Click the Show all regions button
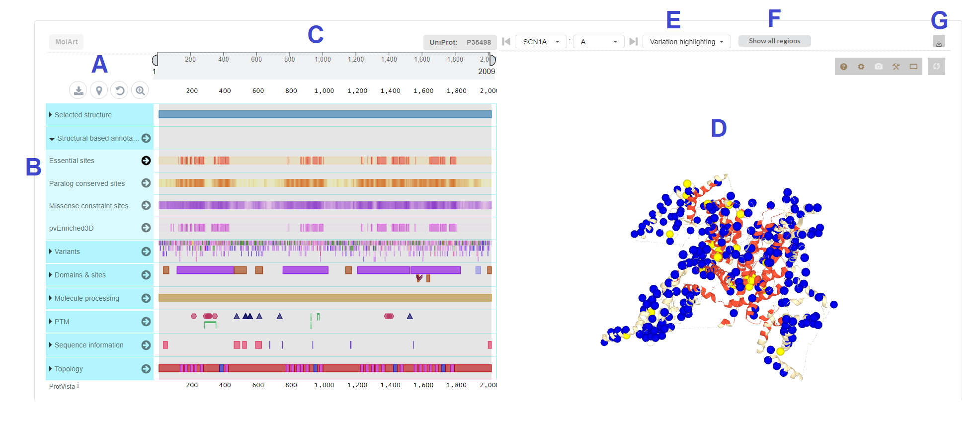The height and width of the screenshot is (425, 980). pos(774,41)
